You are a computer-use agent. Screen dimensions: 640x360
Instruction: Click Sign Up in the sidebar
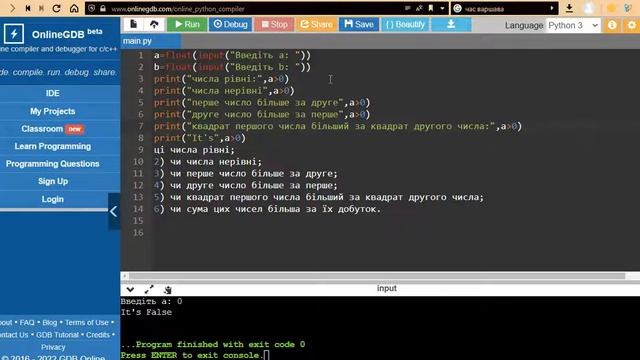[53, 181]
